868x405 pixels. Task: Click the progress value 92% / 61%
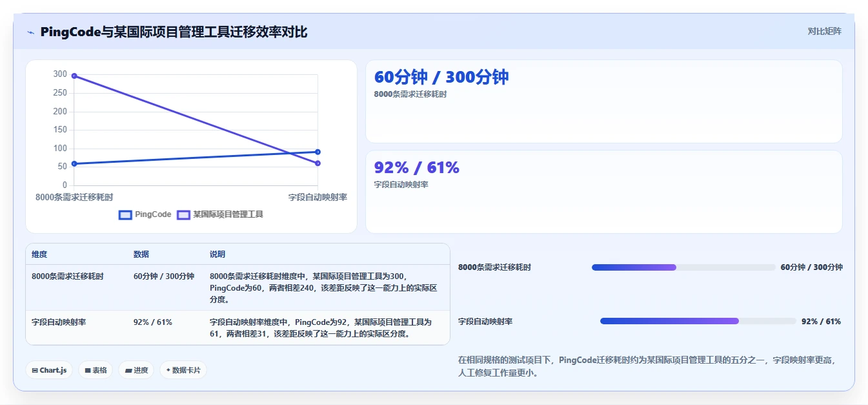coord(821,321)
